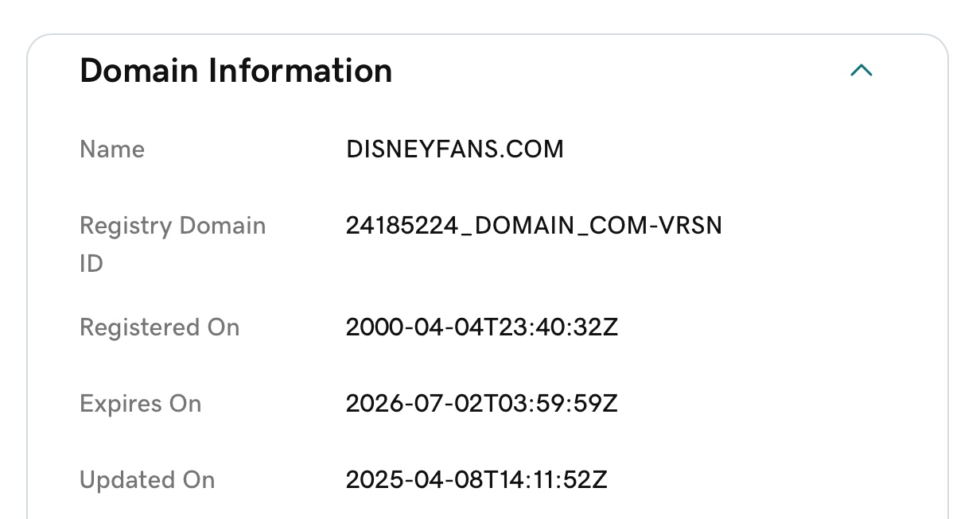Select the DISNEYFANS.COM domain name value
Image resolution: width=980 pixels, height=519 pixels.
pyautogui.click(x=454, y=149)
